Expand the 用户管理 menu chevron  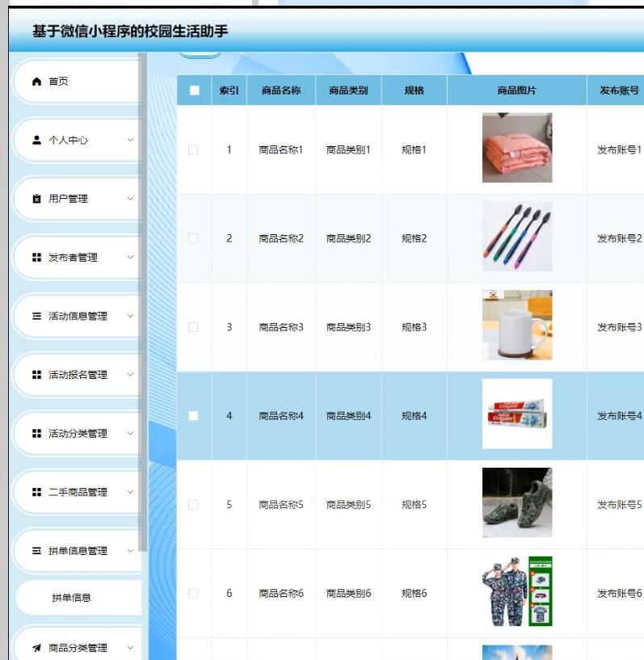[130, 198]
